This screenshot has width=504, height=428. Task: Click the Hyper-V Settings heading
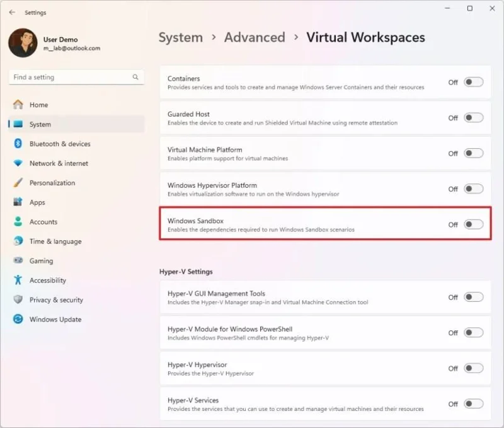(x=186, y=272)
